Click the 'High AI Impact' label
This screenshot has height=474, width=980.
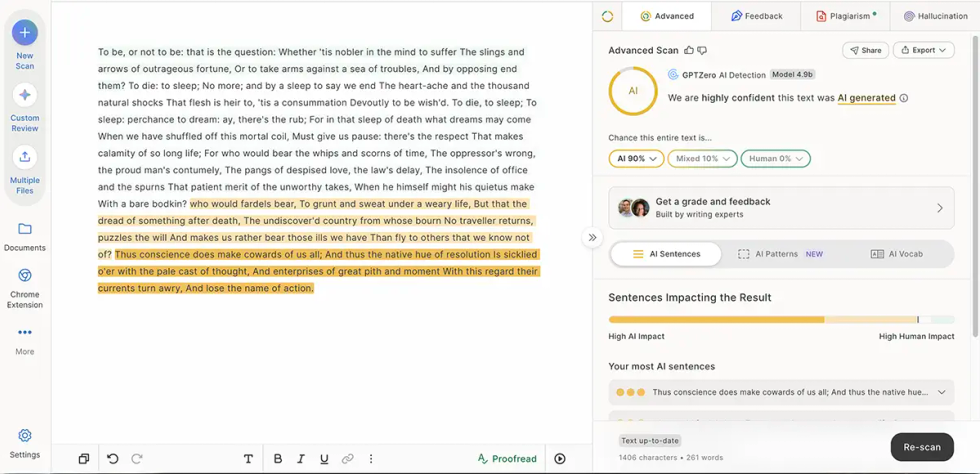click(x=636, y=336)
